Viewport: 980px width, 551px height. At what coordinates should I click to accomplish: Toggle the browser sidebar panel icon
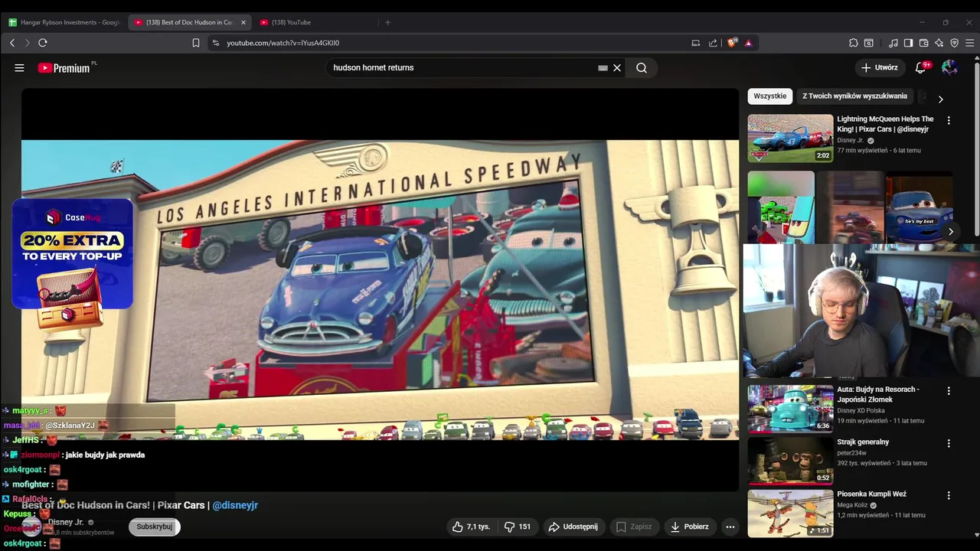point(908,43)
